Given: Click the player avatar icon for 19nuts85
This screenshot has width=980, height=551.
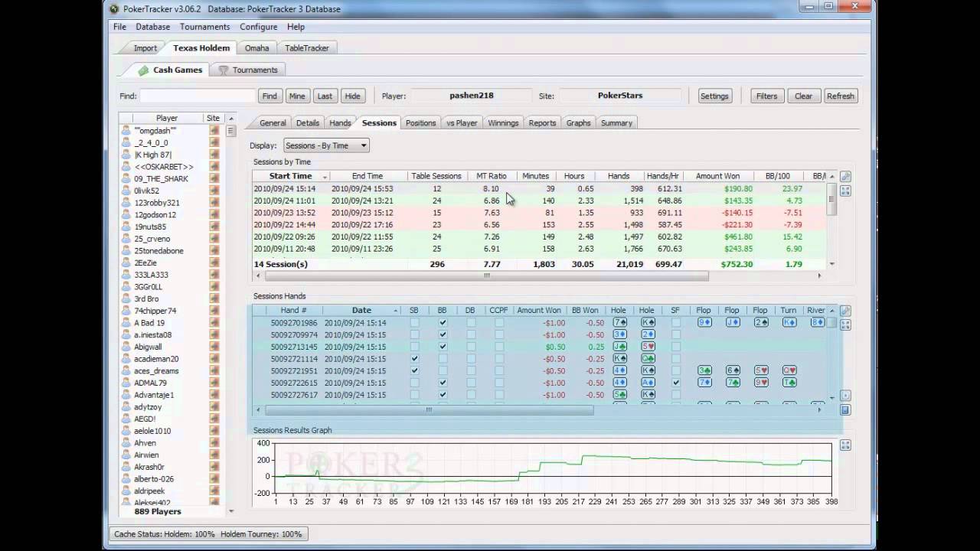Looking at the screenshot, I should [x=126, y=227].
